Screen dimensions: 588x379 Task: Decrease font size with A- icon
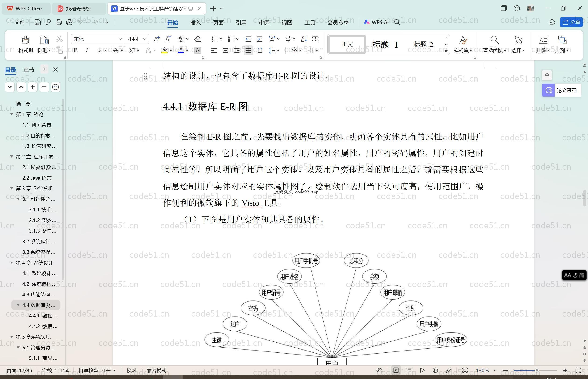click(x=168, y=39)
